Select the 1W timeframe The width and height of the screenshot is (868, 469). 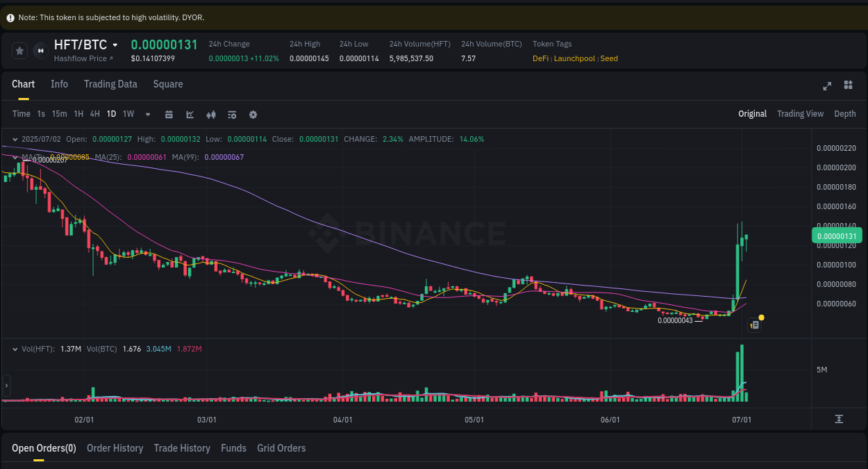(128, 114)
